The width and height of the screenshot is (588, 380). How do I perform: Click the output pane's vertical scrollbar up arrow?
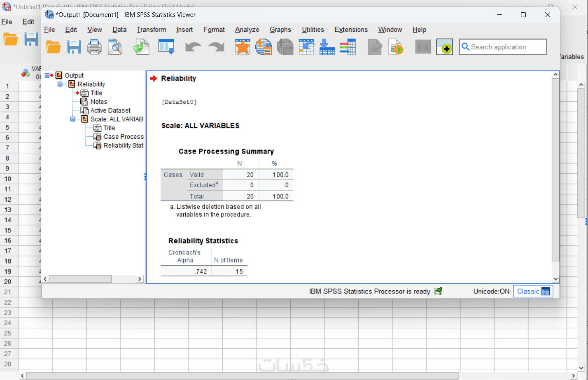click(x=555, y=75)
